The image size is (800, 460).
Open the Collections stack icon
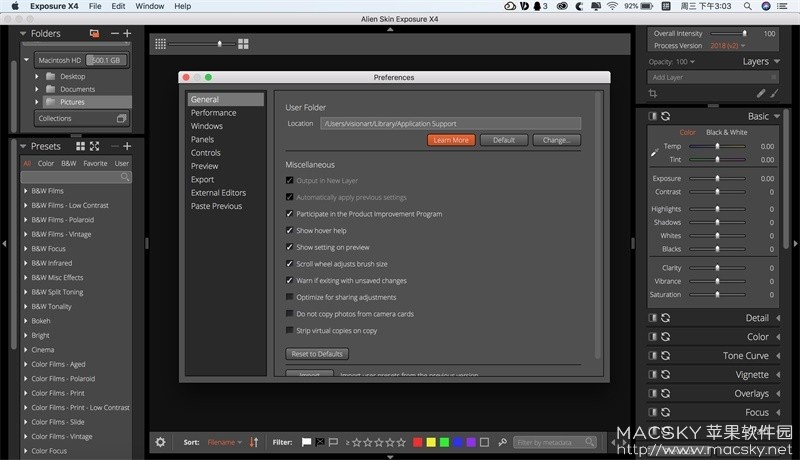pos(121,118)
